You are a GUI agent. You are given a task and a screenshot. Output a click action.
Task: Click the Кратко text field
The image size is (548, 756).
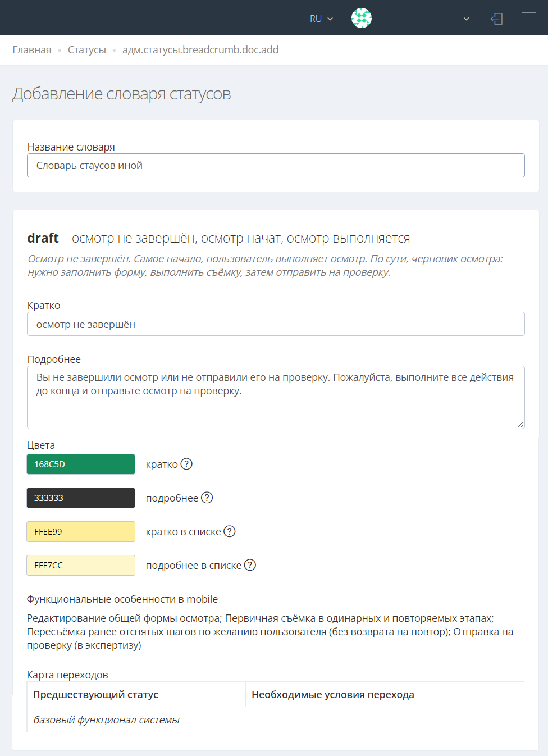(x=276, y=324)
